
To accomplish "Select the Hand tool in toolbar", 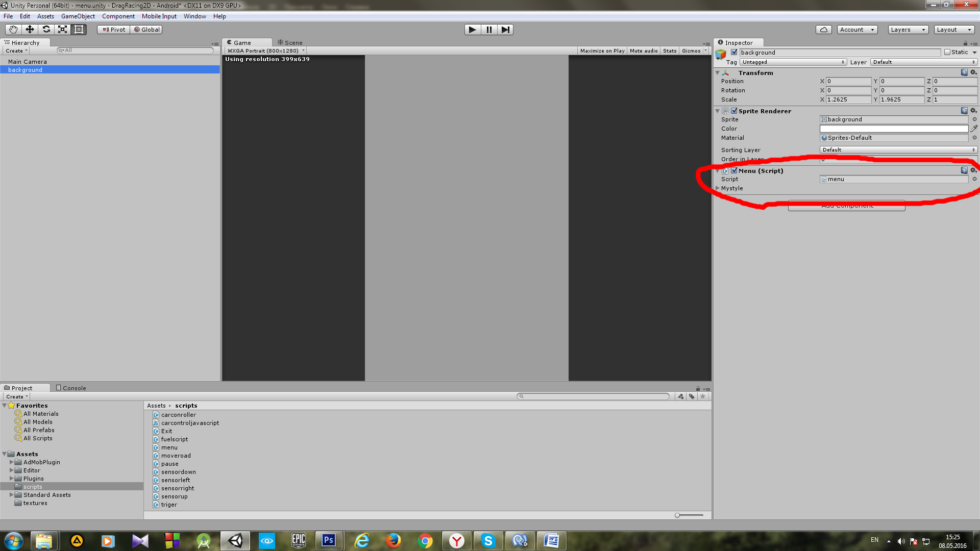I will click(13, 30).
